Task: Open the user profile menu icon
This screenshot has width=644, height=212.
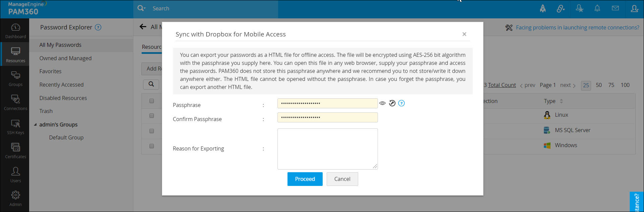Action: pos(634,9)
